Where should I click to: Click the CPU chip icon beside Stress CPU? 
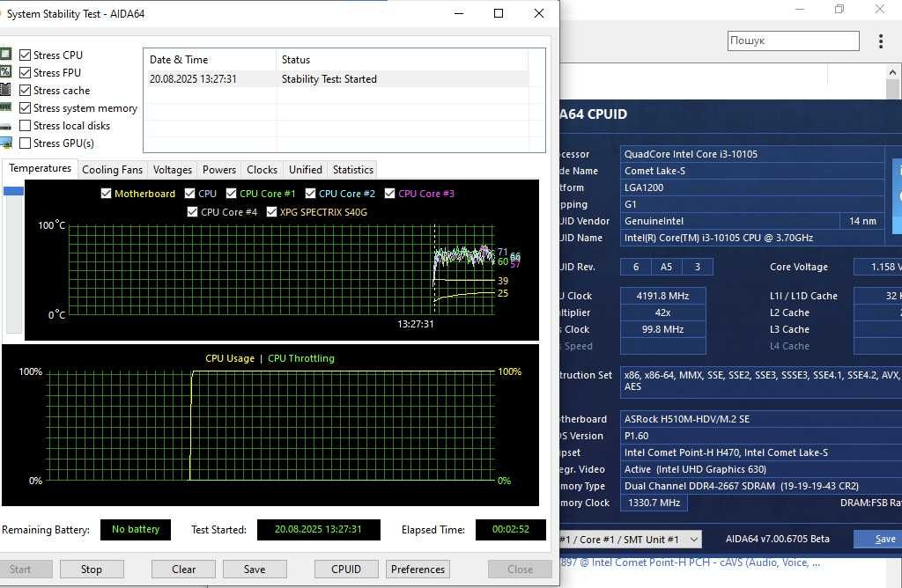[6, 54]
